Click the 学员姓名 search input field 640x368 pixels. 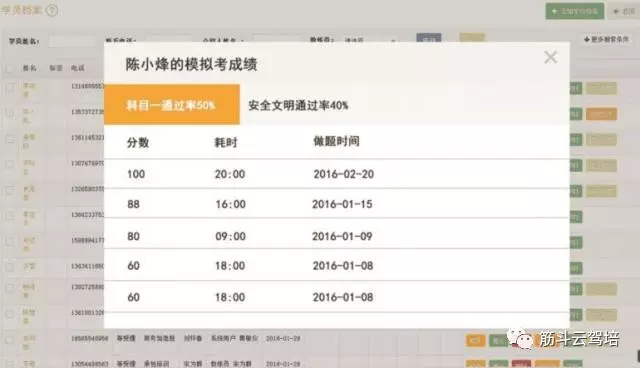73,41
